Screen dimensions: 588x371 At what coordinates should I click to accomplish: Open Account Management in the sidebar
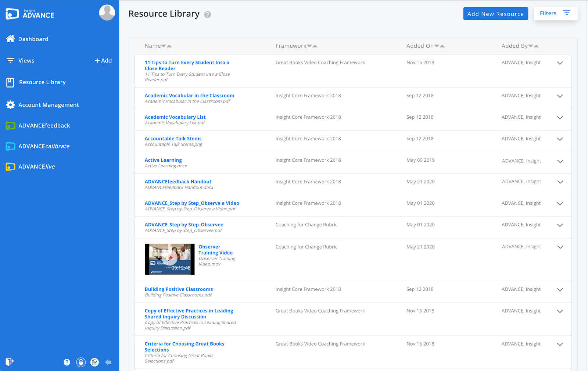(49, 105)
